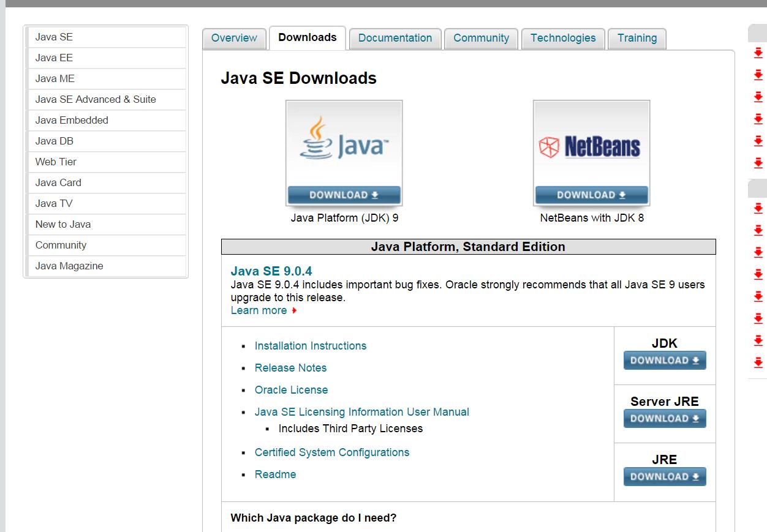The width and height of the screenshot is (767, 532).
Task: Open Certified System Configurations link
Action: tap(332, 452)
